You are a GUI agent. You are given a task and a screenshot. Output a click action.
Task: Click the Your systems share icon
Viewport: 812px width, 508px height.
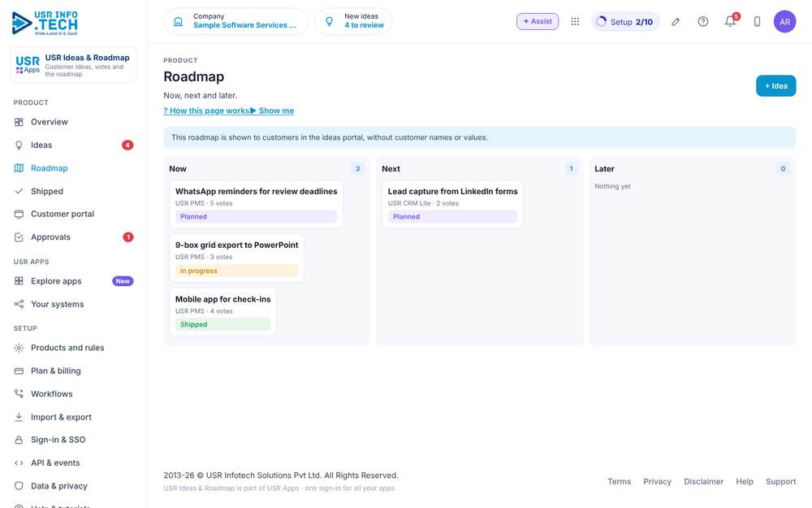19,304
